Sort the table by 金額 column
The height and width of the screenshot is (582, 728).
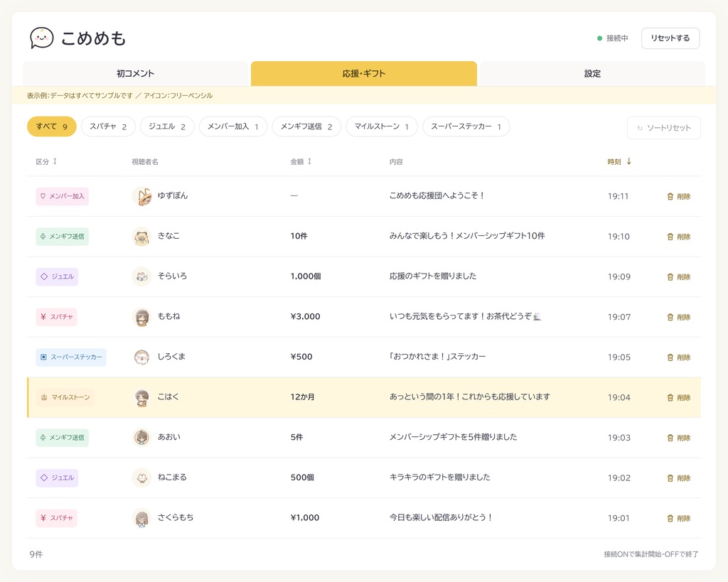point(301,161)
